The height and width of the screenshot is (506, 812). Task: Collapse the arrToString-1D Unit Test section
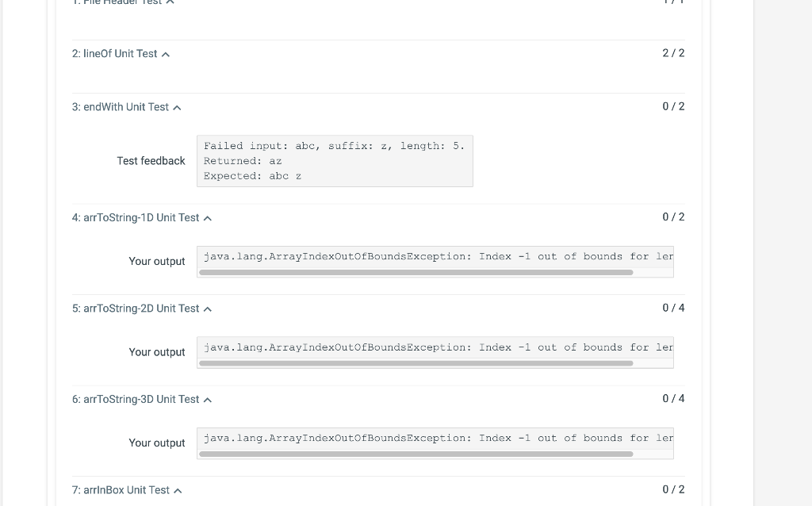tap(207, 217)
